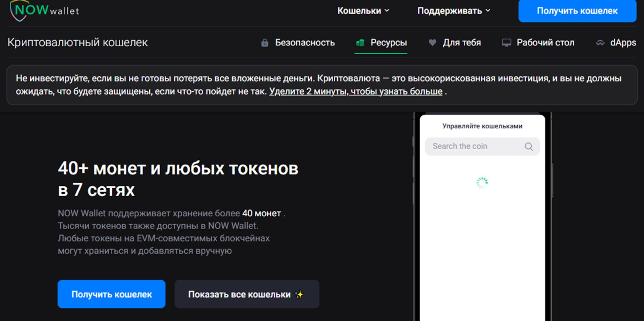This screenshot has height=321, width=644.
Task: Click the Показать все кошельки button
Action: click(x=247, y=294)
